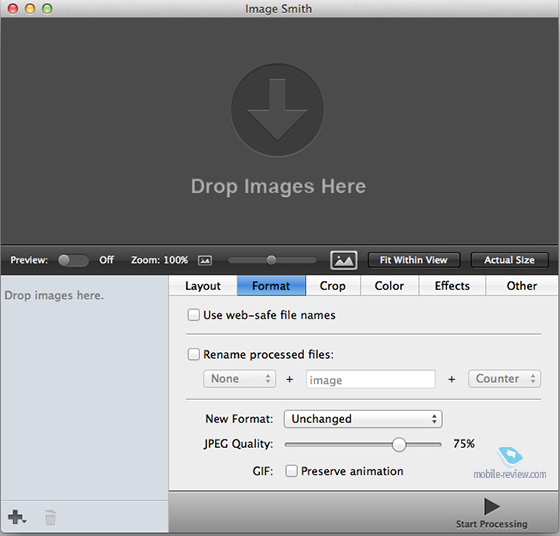
Task: Enable Use web-safe file names
Action: [193, 315]
